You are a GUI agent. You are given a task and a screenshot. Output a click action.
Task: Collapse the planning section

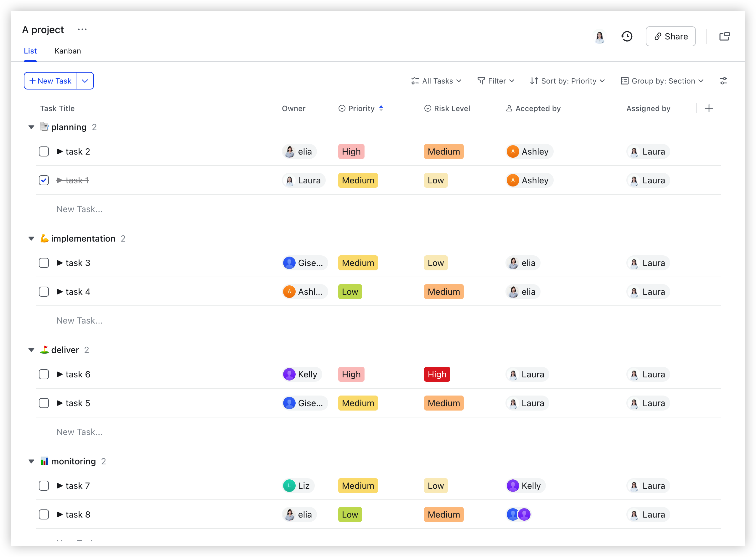[31, 127]
